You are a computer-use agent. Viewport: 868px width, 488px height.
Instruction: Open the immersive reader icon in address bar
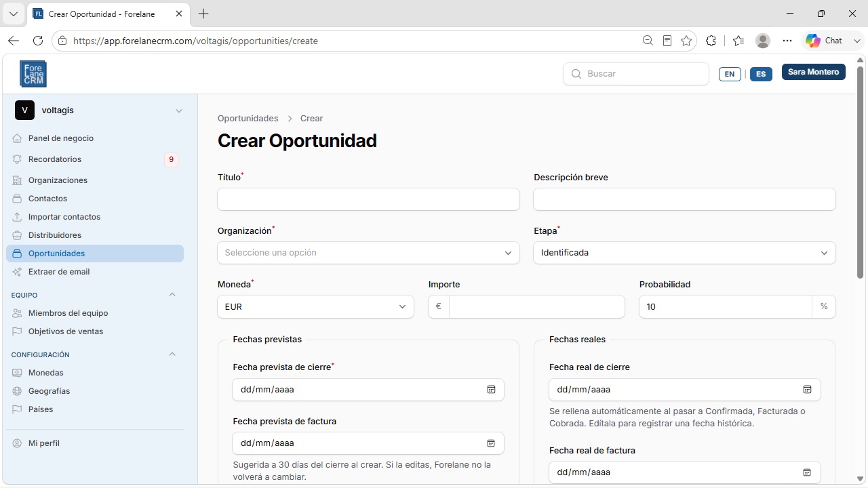(x=667, y=41)
